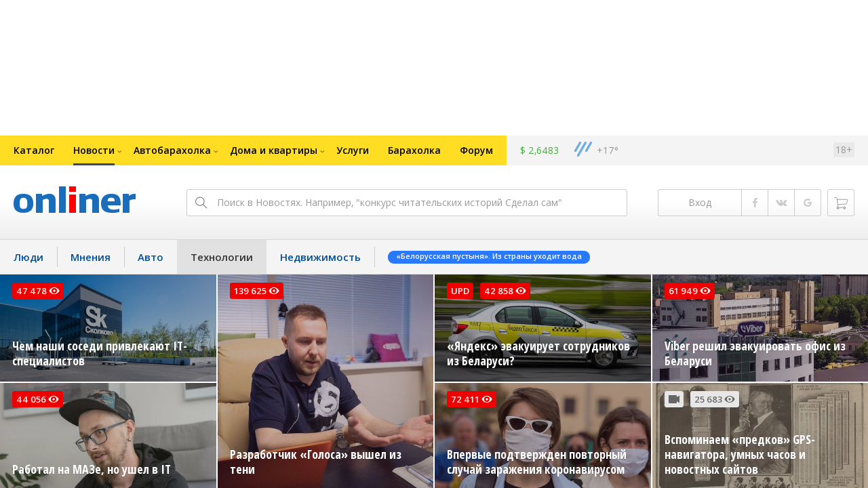Screen dimensions: 868x488
Task: Click the 61 949 views badge
Action: [690, 291]
